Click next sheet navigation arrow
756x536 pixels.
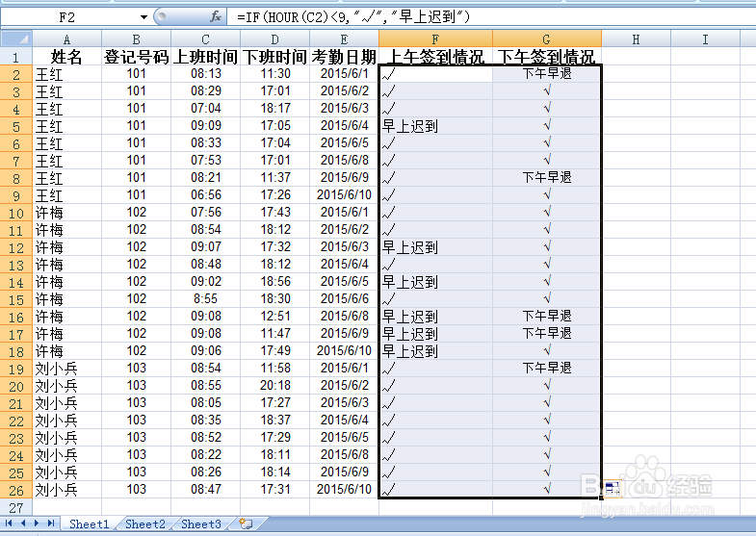(37, 523)
